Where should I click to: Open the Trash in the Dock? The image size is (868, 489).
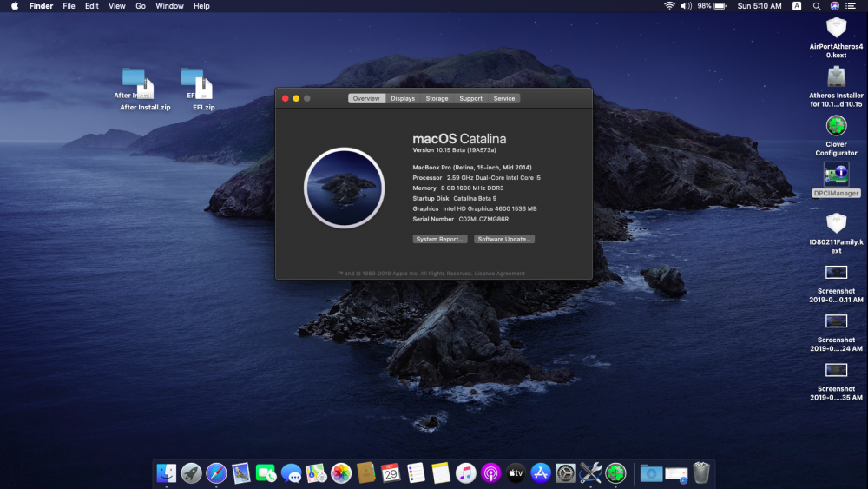pos(701,473)
